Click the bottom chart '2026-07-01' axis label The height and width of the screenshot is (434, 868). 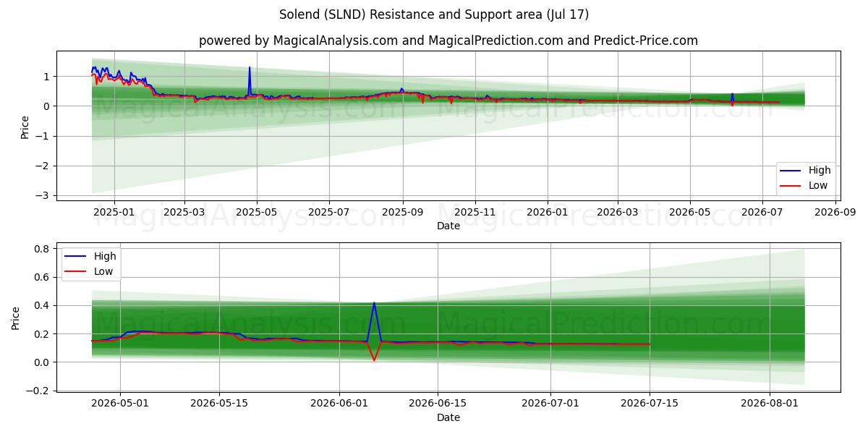[x=551, y=404]
